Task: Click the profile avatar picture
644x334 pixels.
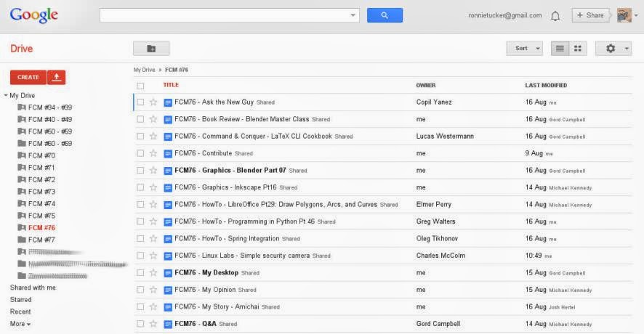Action: tap(624, 15)
